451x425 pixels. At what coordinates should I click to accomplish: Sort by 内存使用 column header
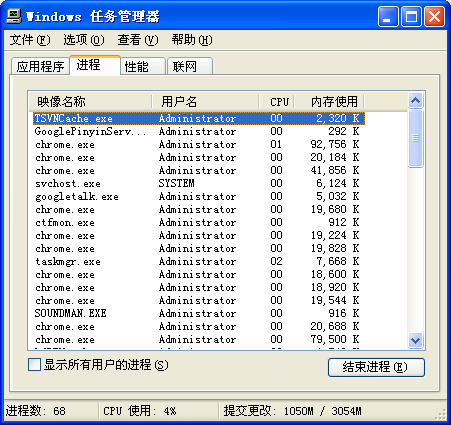click(329, 101)
